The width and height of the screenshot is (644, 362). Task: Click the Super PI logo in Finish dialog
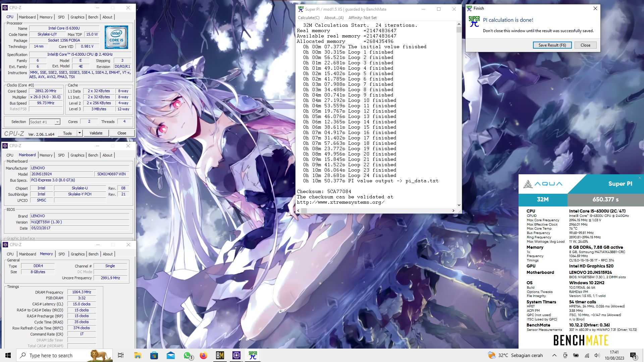[x=474, y=21]
